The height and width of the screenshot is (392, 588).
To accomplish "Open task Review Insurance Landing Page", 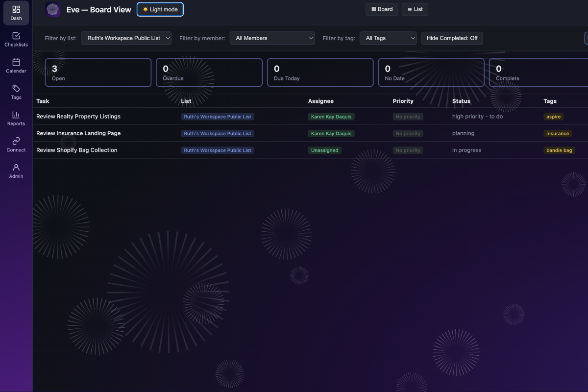I will 78,133.
